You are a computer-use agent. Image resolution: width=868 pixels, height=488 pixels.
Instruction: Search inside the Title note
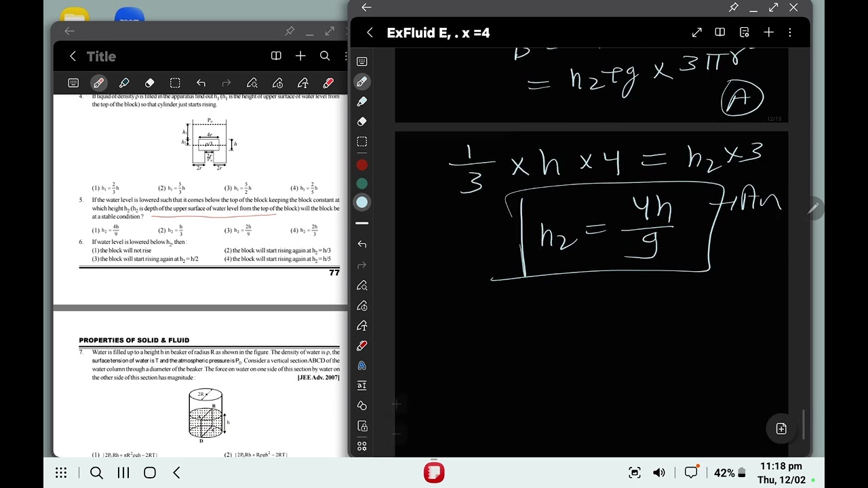coord(325,56)
